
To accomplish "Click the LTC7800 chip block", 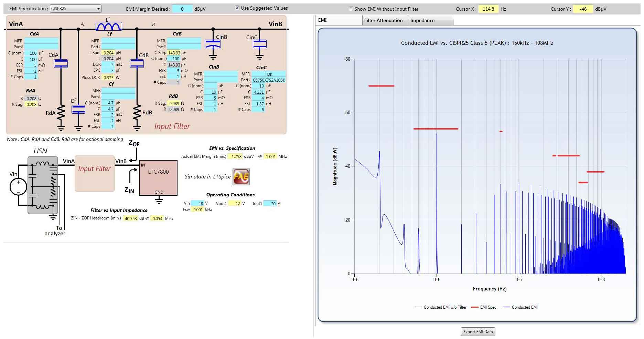I will point(158,178).
